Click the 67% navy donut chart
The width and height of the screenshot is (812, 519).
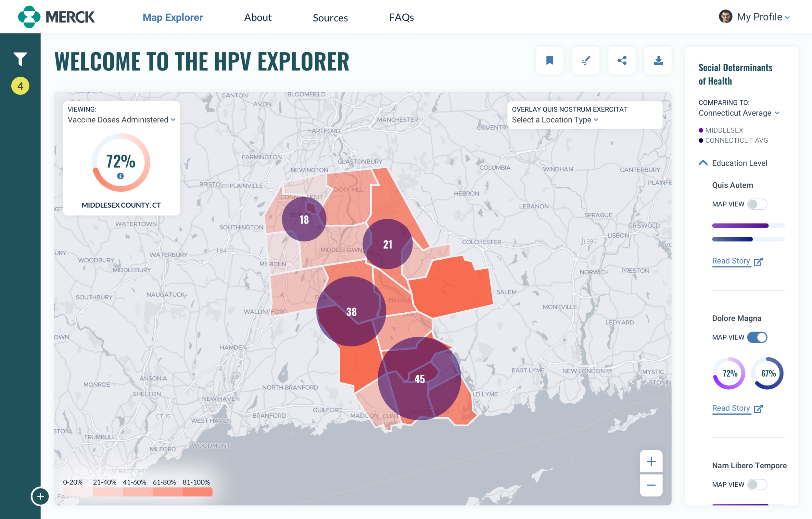[x=768, y=373]
